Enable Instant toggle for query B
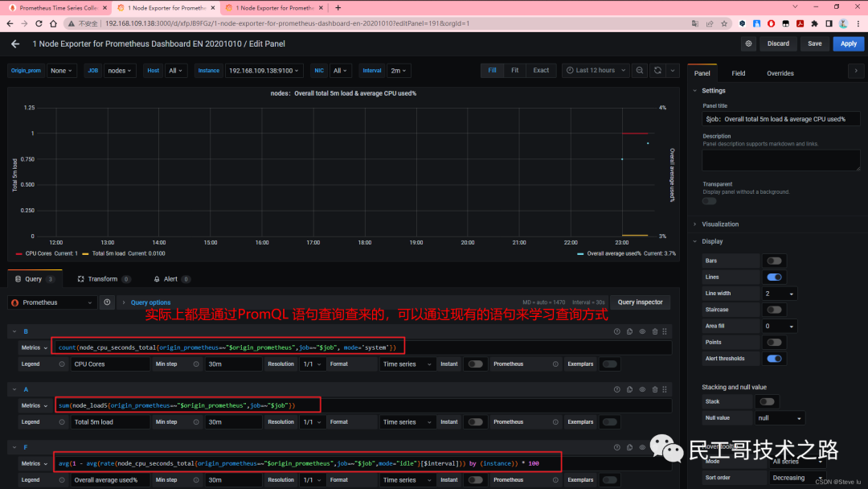868x489 pixels. coord(475,364)
